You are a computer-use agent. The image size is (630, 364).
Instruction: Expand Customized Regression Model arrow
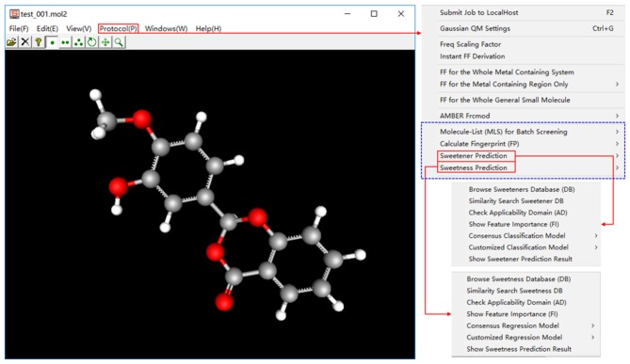(592, 337)
